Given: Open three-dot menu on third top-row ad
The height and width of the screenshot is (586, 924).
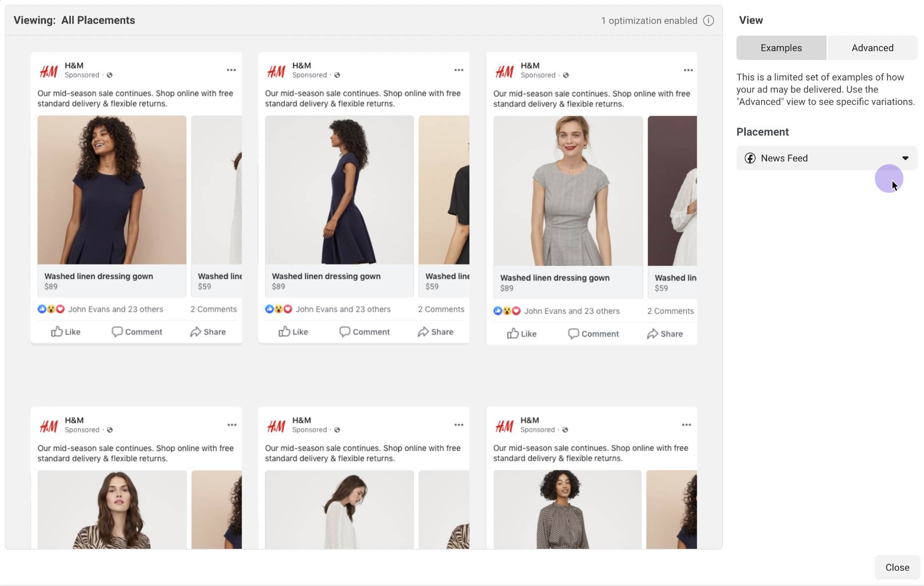Looking at the screenshot, I should tap(688, 70).
